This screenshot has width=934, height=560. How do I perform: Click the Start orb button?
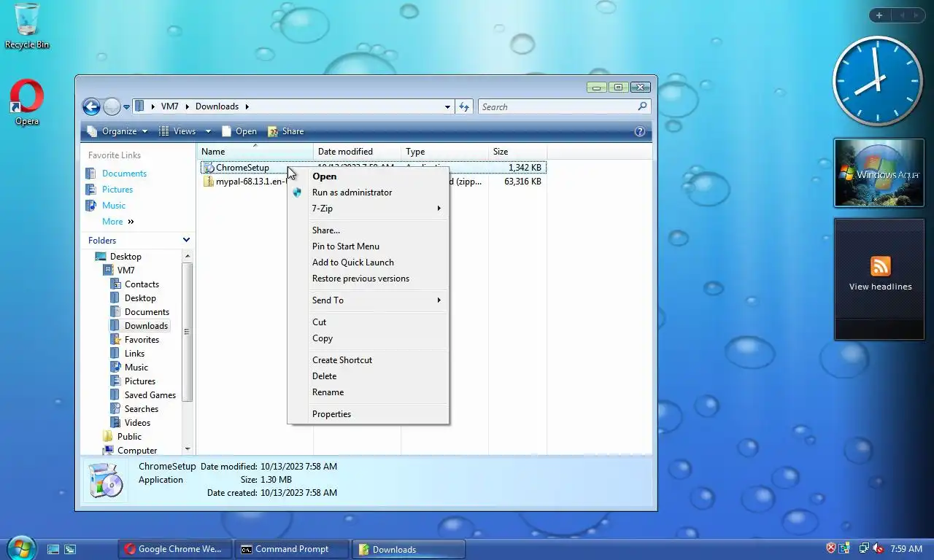pyautogui.click(x=20, y=549)
